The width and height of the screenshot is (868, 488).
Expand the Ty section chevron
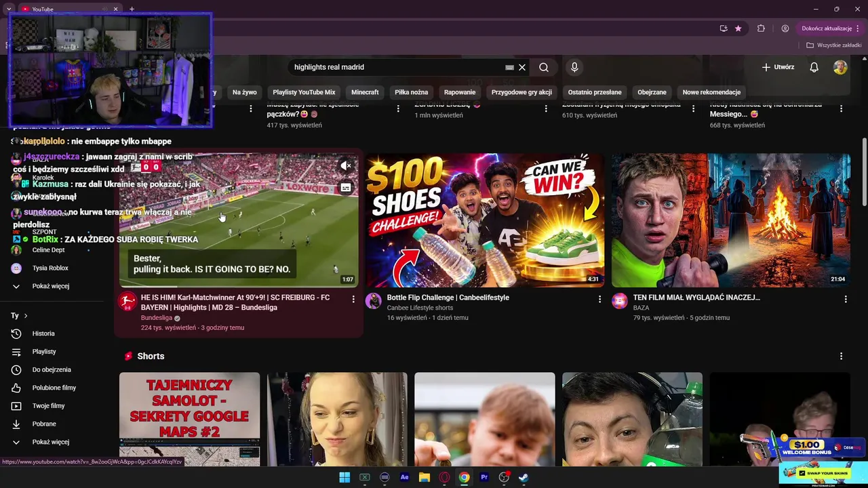pos(26,316)
